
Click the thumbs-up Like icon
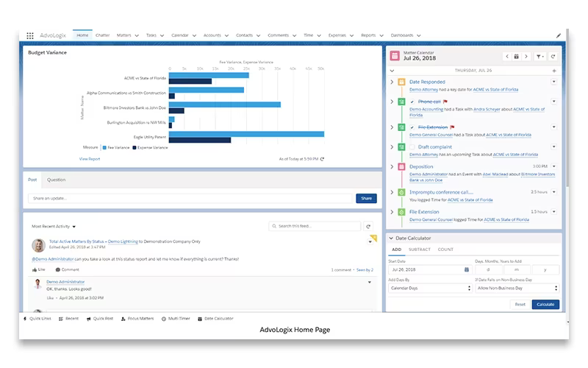35,269
